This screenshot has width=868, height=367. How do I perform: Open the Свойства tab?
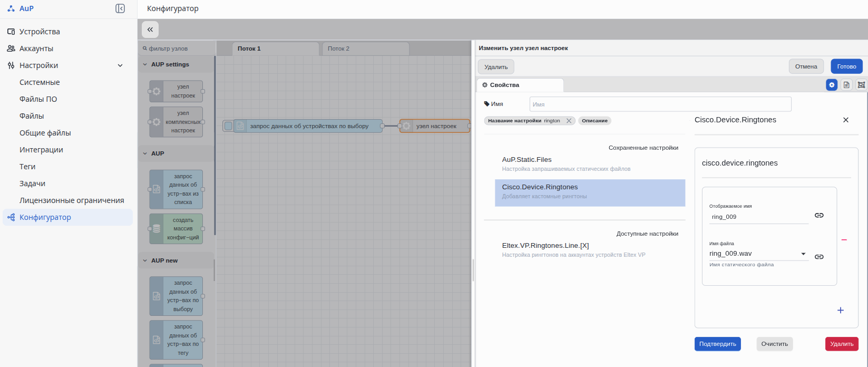coord(520,85)
